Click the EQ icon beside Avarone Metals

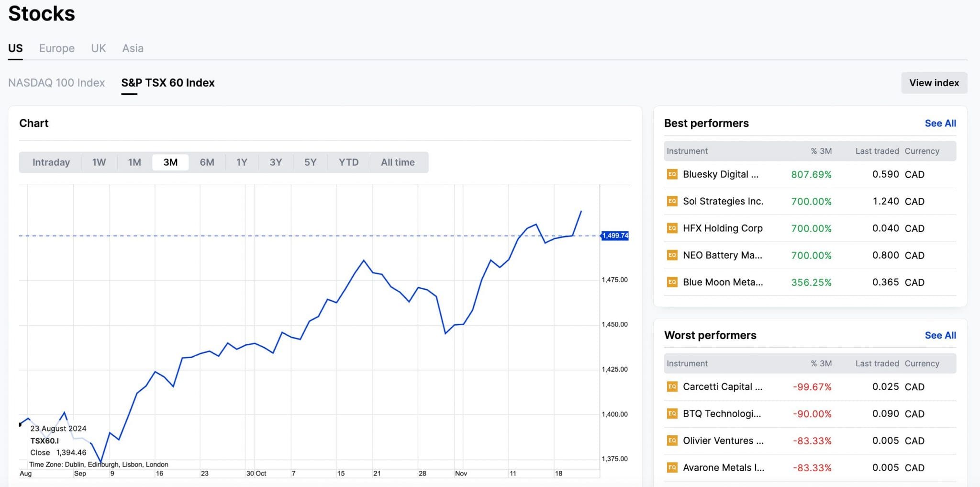pyautogui.click(x=672, y=467)
